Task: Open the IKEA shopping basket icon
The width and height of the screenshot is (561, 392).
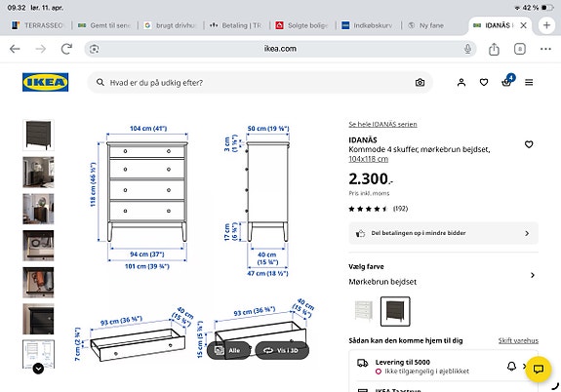Action: (x=506, y=82)
